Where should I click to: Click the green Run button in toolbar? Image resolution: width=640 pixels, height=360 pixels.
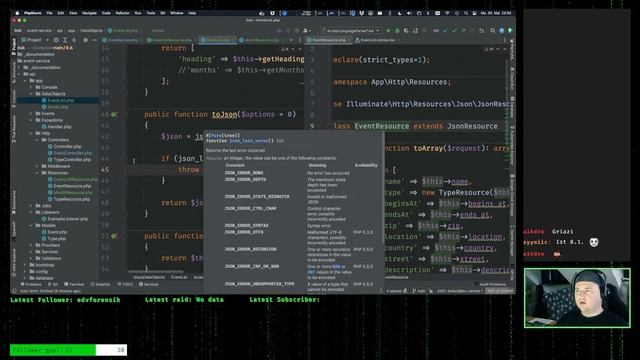coord(388,31)
